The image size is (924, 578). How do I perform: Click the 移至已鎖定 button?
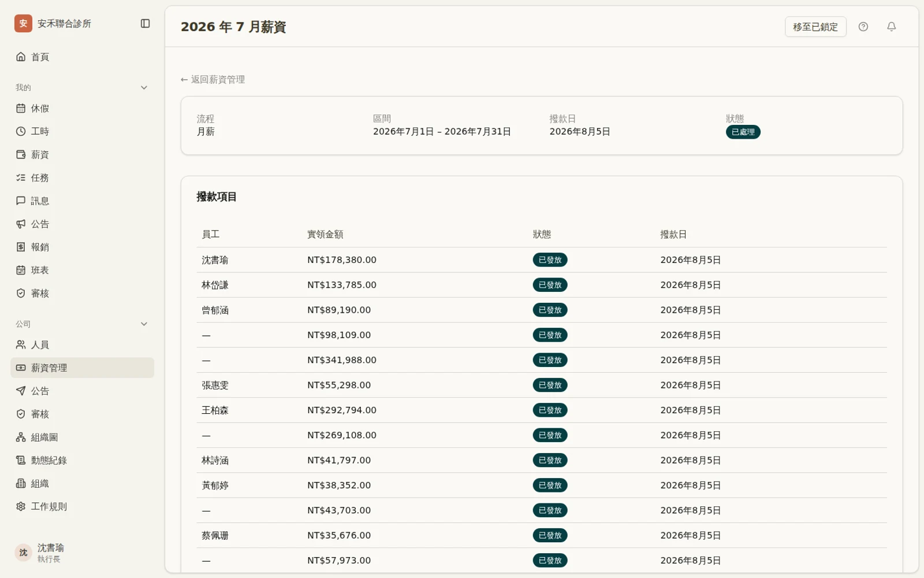pyautogui.click(x=815, y=27)
